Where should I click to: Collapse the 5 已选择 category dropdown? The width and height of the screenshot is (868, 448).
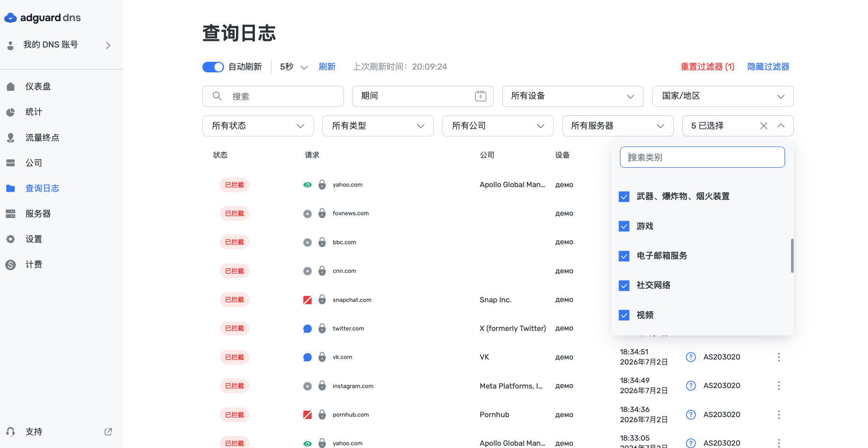pyautogui.click(x=781, y=126)
